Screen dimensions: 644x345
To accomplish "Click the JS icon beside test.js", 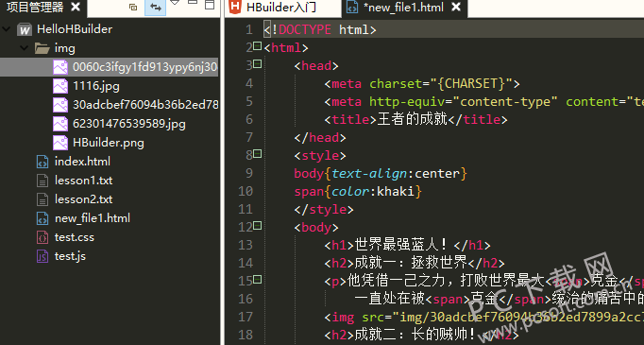I will (42, 256).
